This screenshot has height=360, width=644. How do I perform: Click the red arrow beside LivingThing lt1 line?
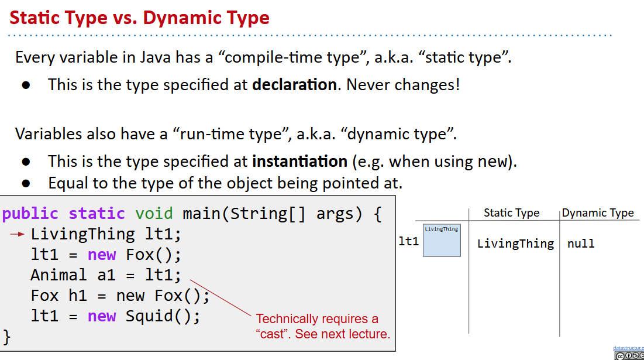(x=18, y=235)
